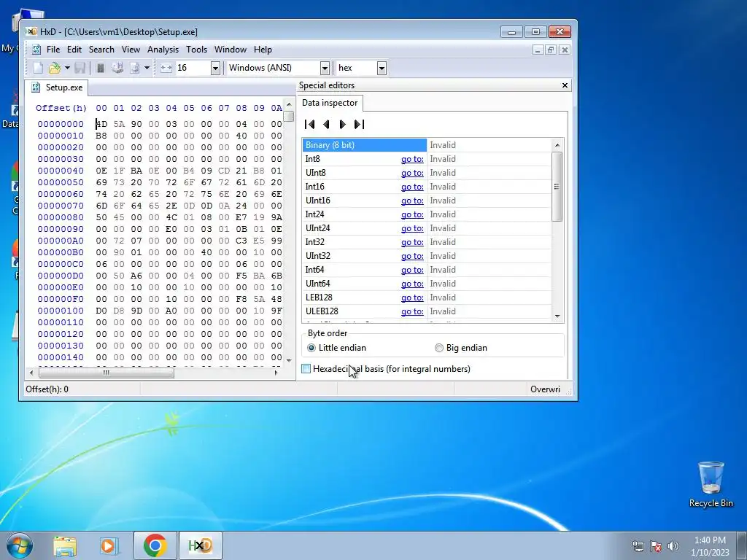The image size is (747, 560).
Task: Open the View menu
Action: (x=131, y=50)
